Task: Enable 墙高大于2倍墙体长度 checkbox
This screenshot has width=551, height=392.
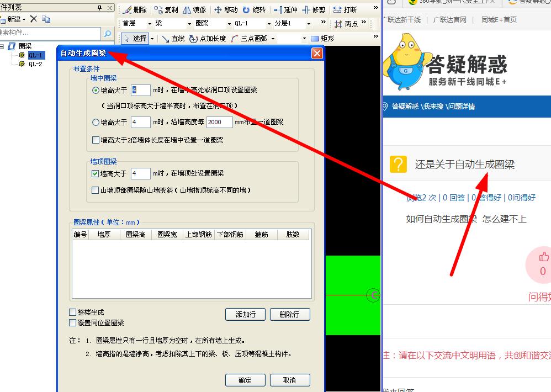Action: [x=95, y=140]
